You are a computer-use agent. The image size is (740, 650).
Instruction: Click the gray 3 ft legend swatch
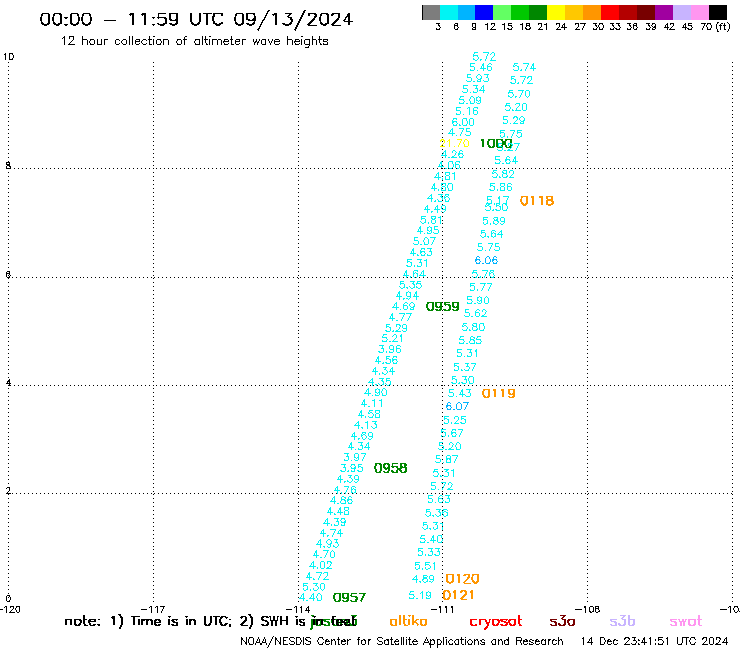pyautogui.click(x=431, y=12)
